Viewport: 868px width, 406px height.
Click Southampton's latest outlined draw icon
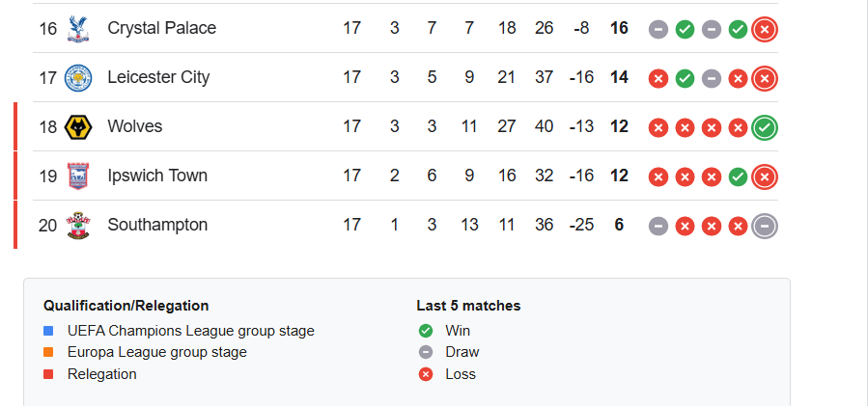(x=765, y=226)
